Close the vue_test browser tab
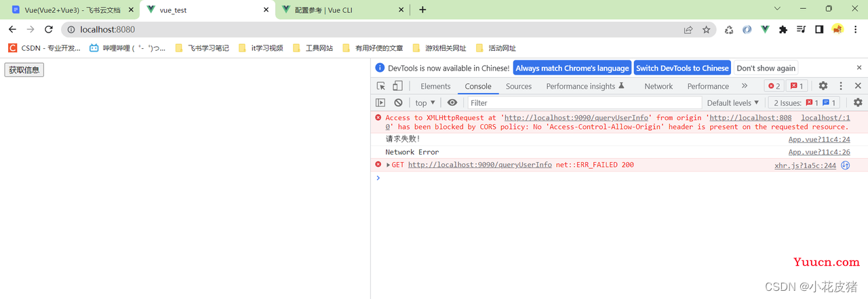Viewport: 868px width, 299px height. point(264,10)
